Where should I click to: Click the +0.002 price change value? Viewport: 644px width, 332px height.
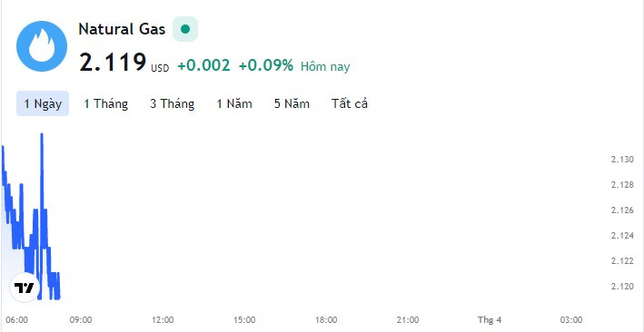(203, 65)
